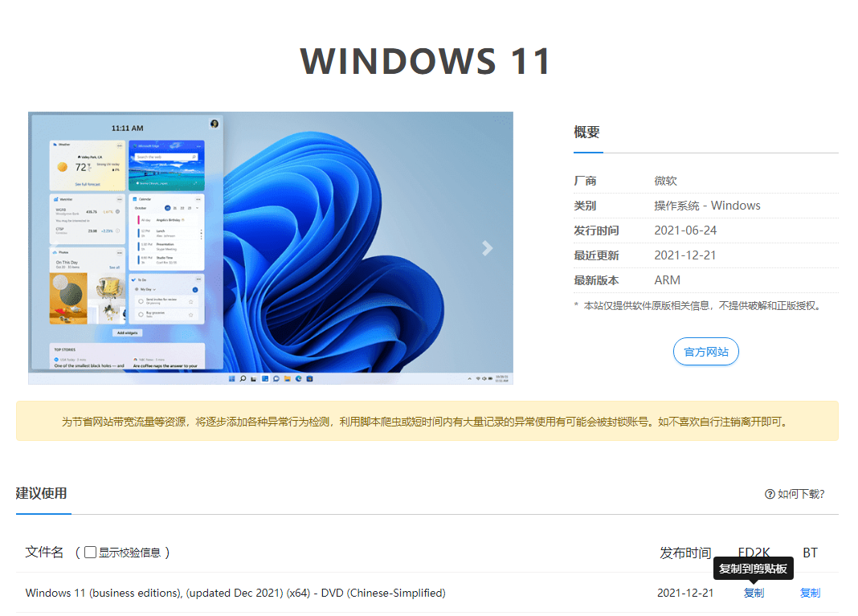Launch Microsoft Edge from the preview taskbar

point(298,378)
